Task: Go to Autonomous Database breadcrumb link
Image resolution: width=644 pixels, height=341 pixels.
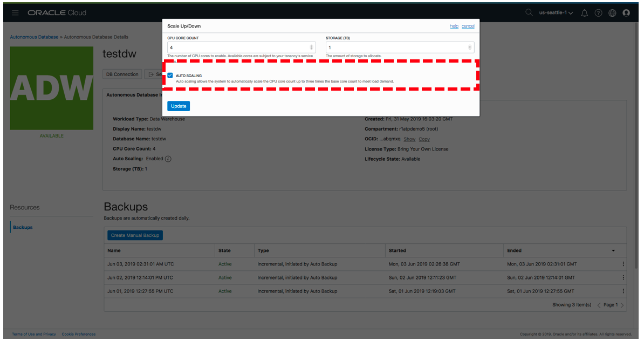Action: (x=34, y=37)
